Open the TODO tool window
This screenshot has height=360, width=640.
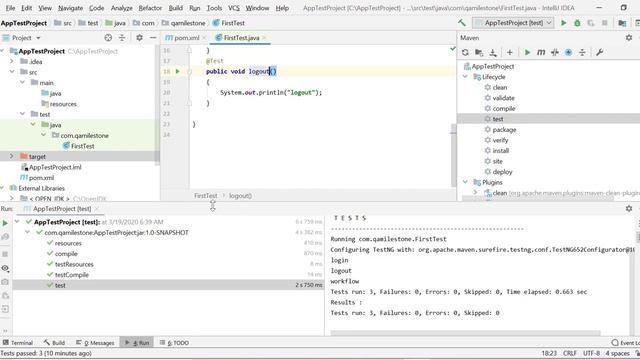pos(174,342)
